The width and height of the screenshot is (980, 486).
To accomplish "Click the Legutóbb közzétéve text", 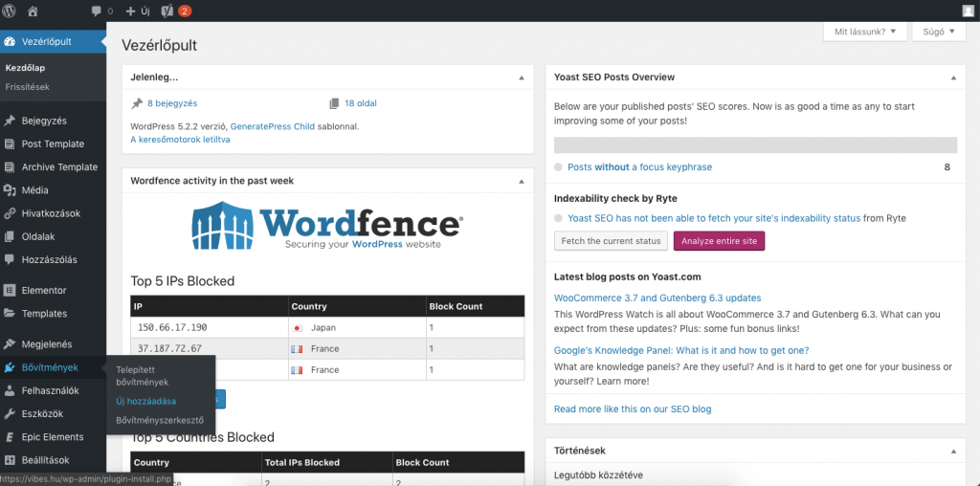I will click(598, 475).
